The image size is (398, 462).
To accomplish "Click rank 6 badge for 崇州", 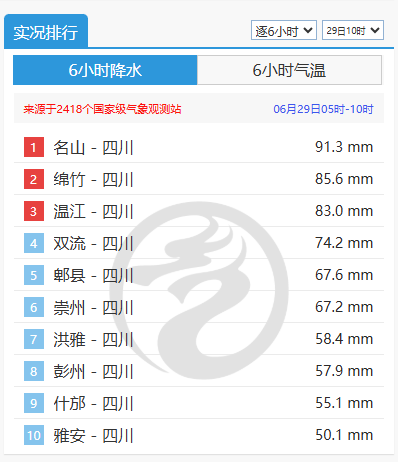I will 34,307.
